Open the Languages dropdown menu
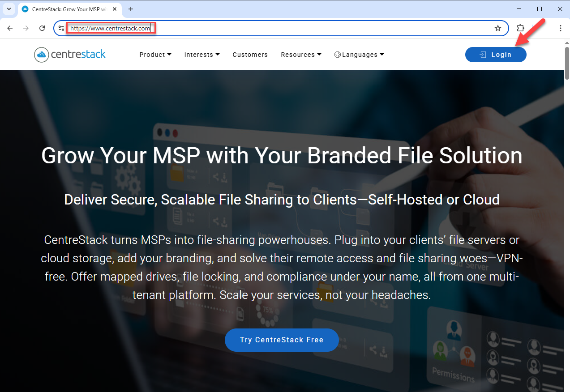This screenshot has height=392, width=570. [359, 55]
